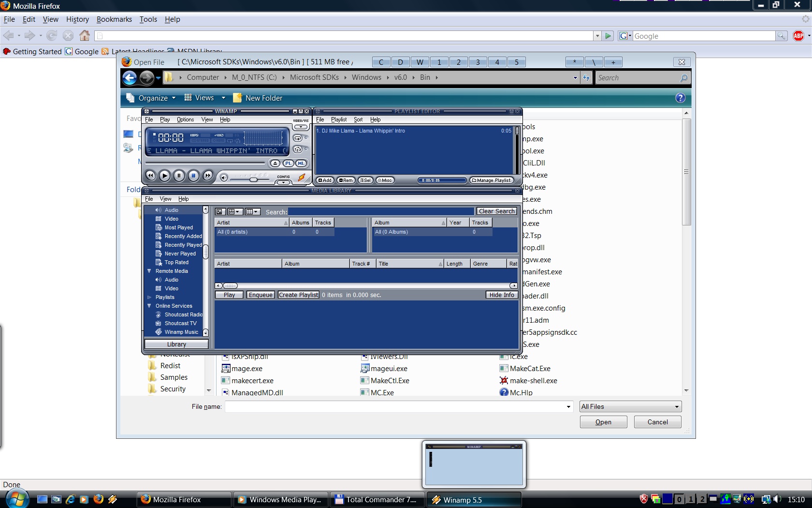Screen dimensions: 812x508
Task: Click the Winamp eject/open file icon
Action: (275, 164)
